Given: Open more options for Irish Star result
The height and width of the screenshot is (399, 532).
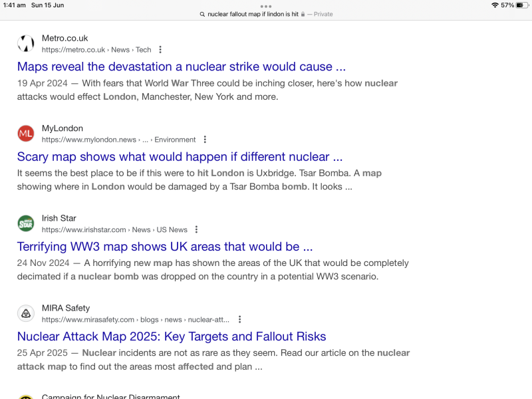Looking at the screenshot, I should pos(196,229).
